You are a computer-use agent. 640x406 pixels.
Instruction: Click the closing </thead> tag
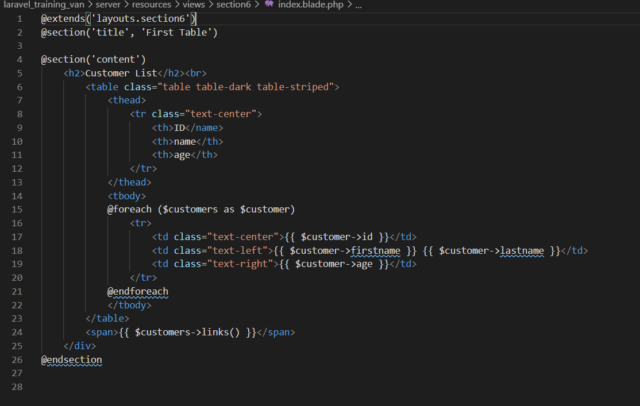tap(129, 182)
